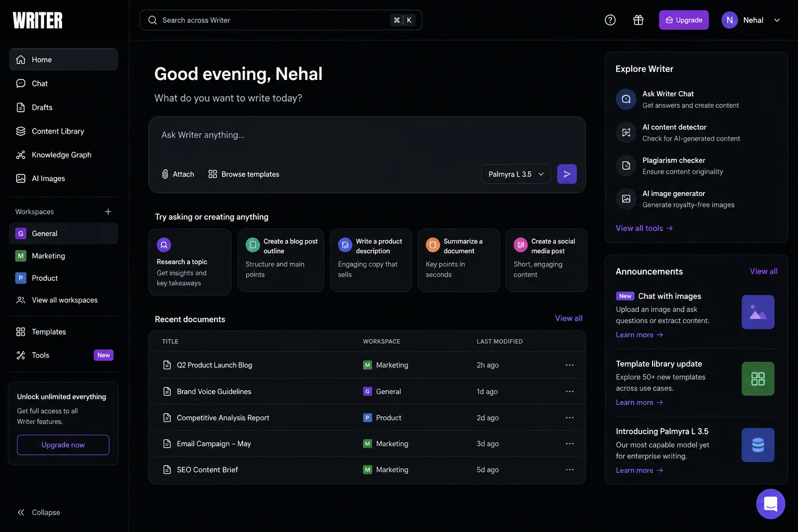Screen dimensions: 798x532
Task: Collapse the sidebar
Action: click(x=38, y=512)
